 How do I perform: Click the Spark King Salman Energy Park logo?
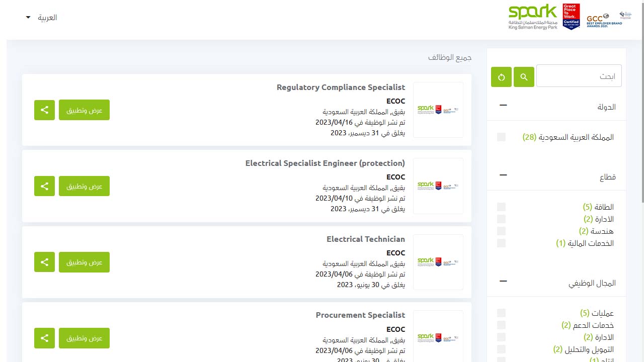[533, 18]
